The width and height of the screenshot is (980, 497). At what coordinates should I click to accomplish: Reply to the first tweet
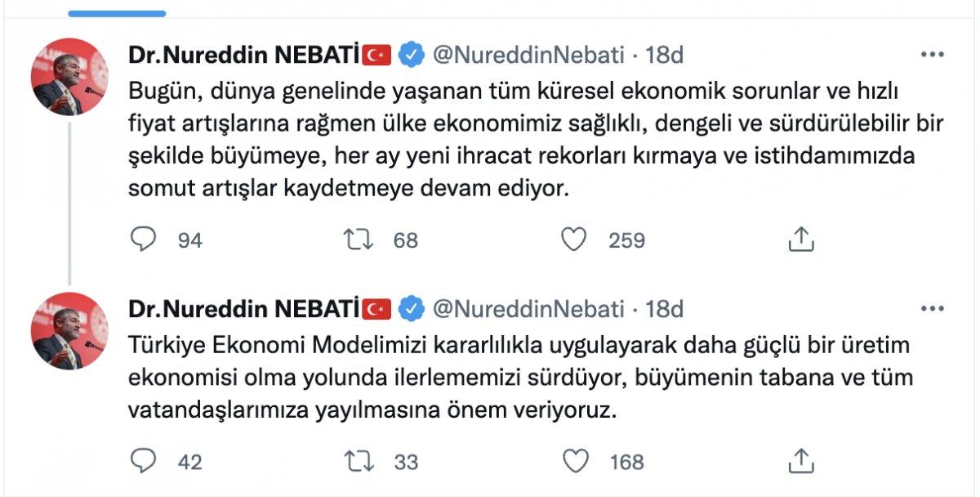(143, 240)
